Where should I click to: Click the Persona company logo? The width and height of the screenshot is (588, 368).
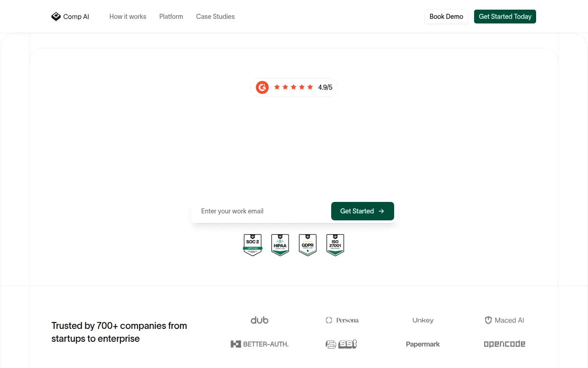click(x=342, y=320)
